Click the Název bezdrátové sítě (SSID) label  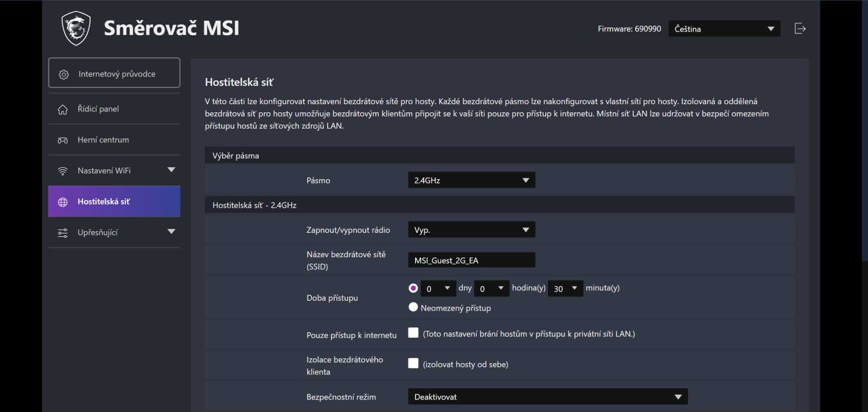point(346,261)
